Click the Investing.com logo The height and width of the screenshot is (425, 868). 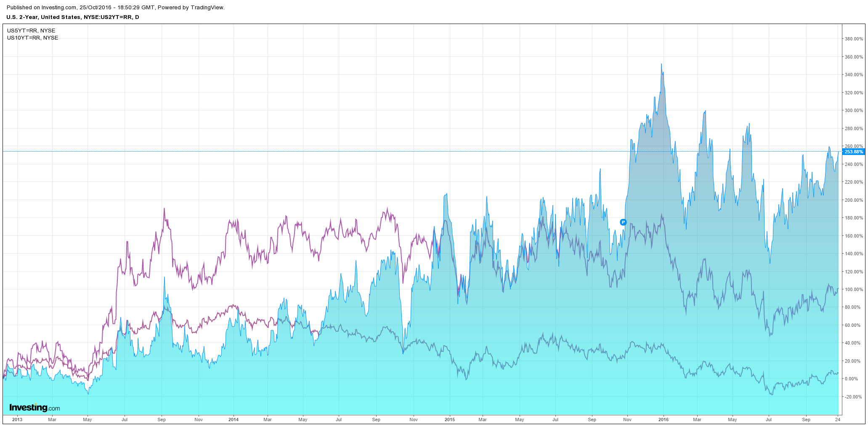pos(35,407)
